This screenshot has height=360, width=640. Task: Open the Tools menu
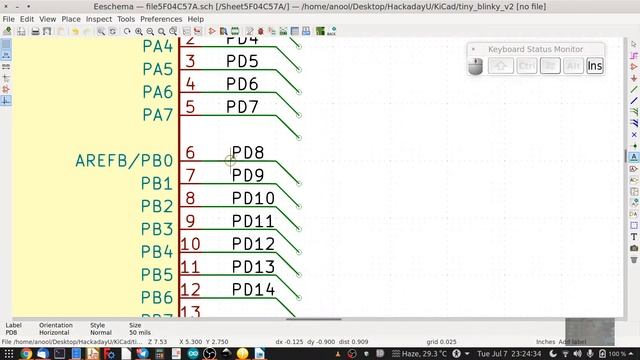pos(126,19)
